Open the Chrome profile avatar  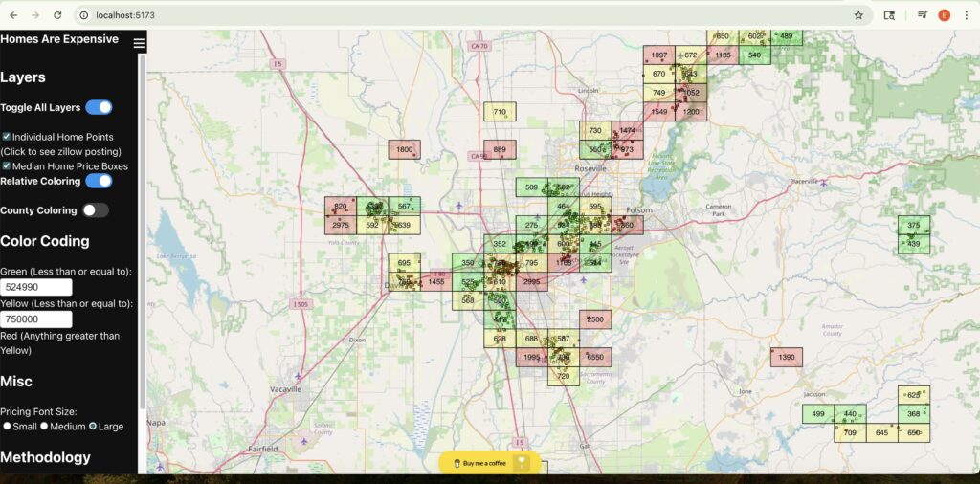point(944,15)
